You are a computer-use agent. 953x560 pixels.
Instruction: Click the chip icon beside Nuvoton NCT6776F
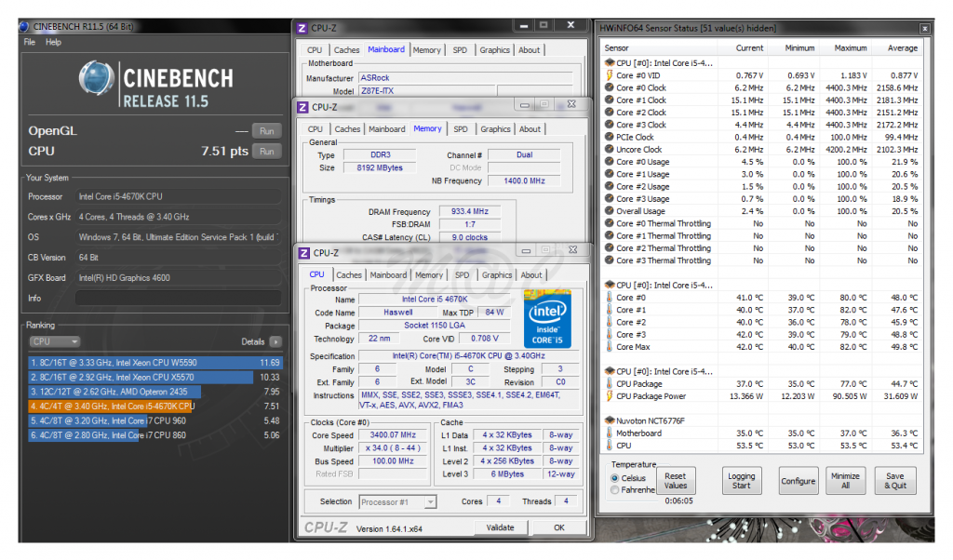click(x=609, y=420)
